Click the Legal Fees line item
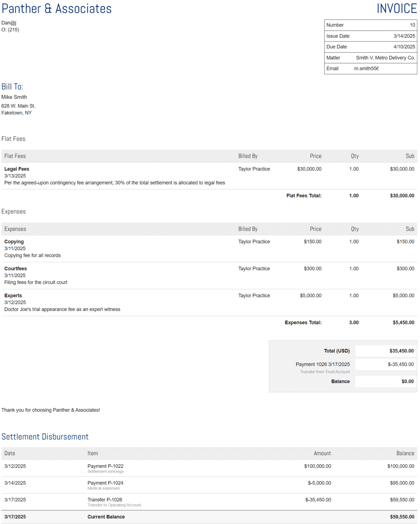Image resolution: width=420 pixels, height=524 pixels. [x=17, y=169]
